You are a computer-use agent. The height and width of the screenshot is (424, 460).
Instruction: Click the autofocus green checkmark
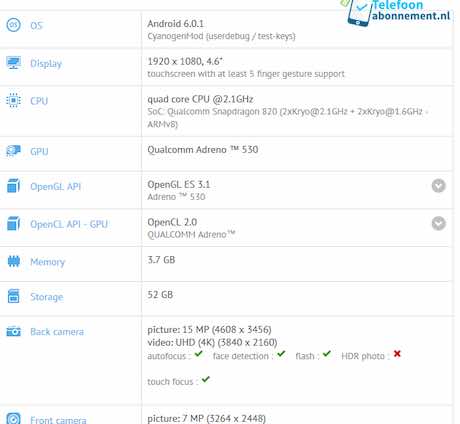(199, 354)
